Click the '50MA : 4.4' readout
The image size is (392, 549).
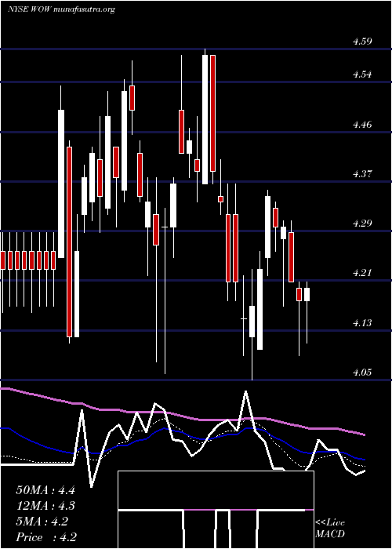(x=45, y=490)
